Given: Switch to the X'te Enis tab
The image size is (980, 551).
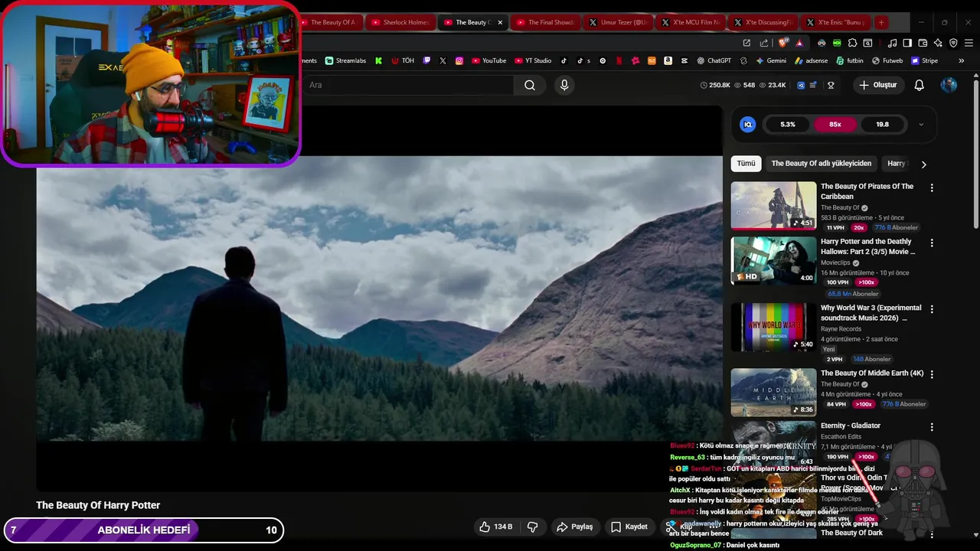Looking at the screenshot, I should 835,22.
